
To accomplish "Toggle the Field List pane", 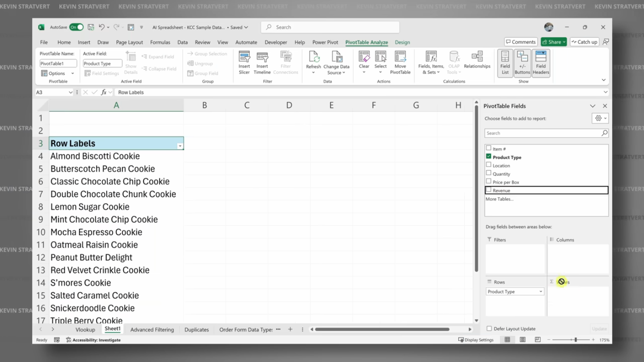I will pyautogui.click(x=505, y=63).
